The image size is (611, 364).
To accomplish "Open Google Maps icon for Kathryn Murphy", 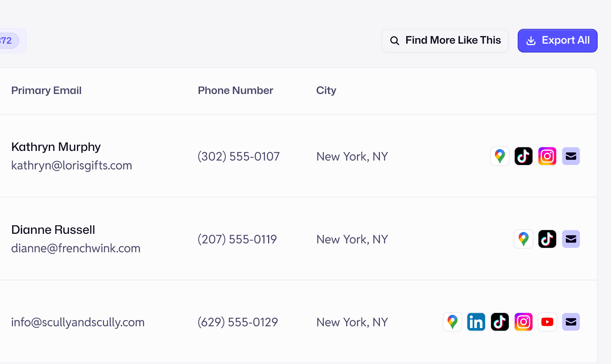I will coord(500,156).
